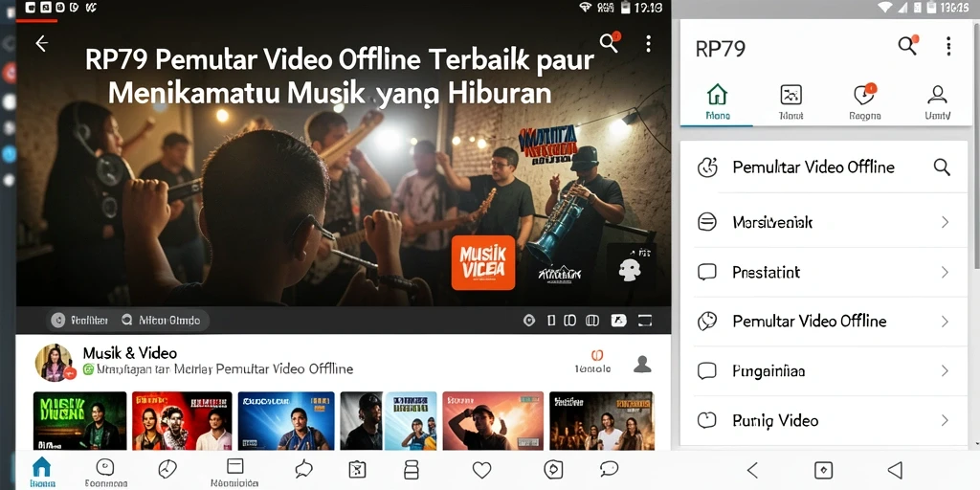Expand the Prestatint row chevron
Image resolution: width=980 pixels, height=490 pixels.
945,272
